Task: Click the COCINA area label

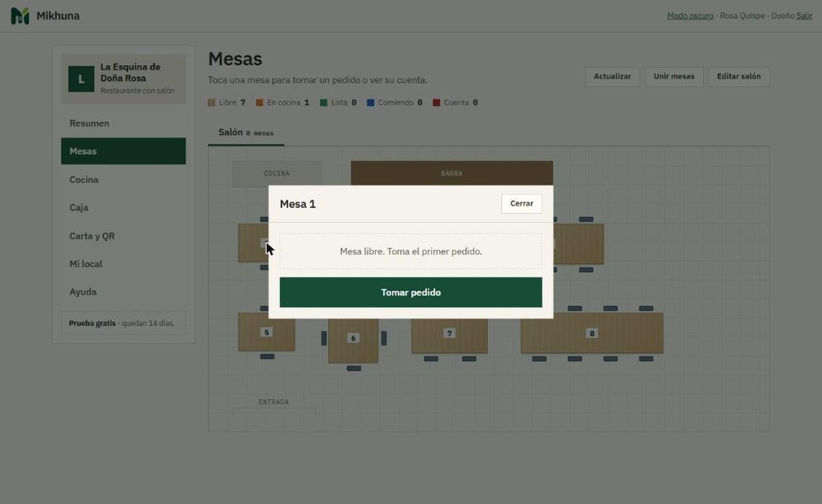Action: [276, 173]
